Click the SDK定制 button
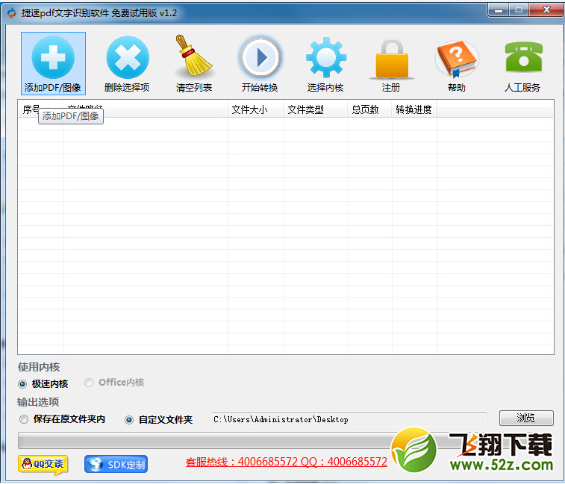This screenshot has width=565, height=484. pos(116,464)
